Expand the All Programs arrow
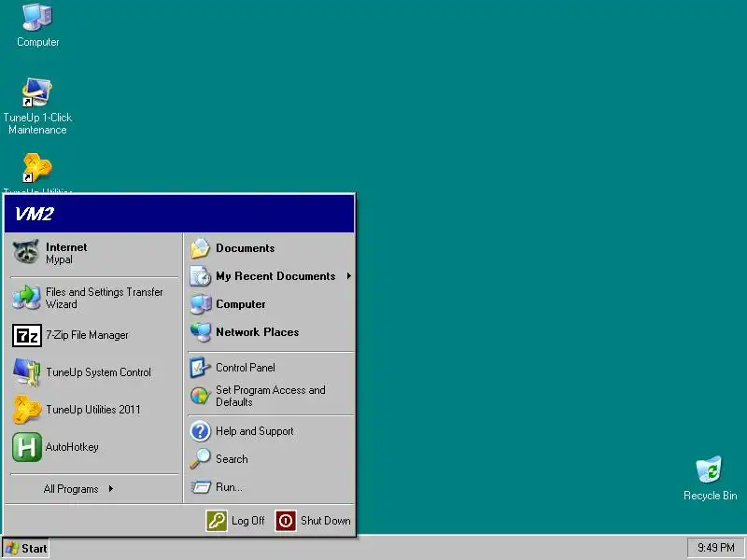This screenshot has width=747, height=560. click(x=111, y=488)
